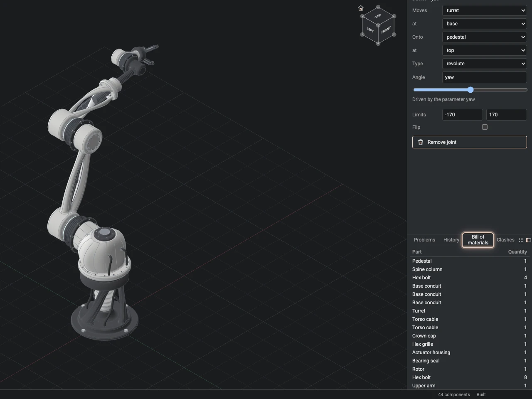Open the Clashes tab

(505, 240)
